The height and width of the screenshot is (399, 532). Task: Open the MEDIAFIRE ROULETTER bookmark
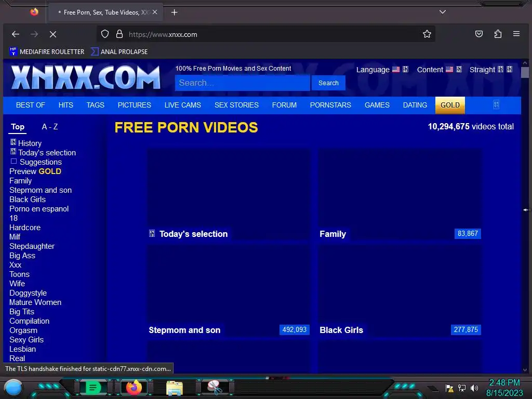tap(47, 51)
